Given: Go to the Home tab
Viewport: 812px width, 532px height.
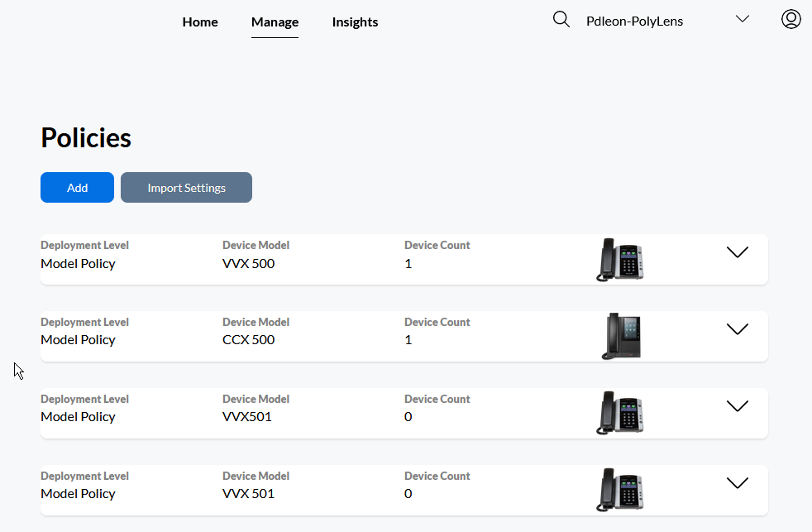Looking at the screenshot, I should tap(200, 22).
